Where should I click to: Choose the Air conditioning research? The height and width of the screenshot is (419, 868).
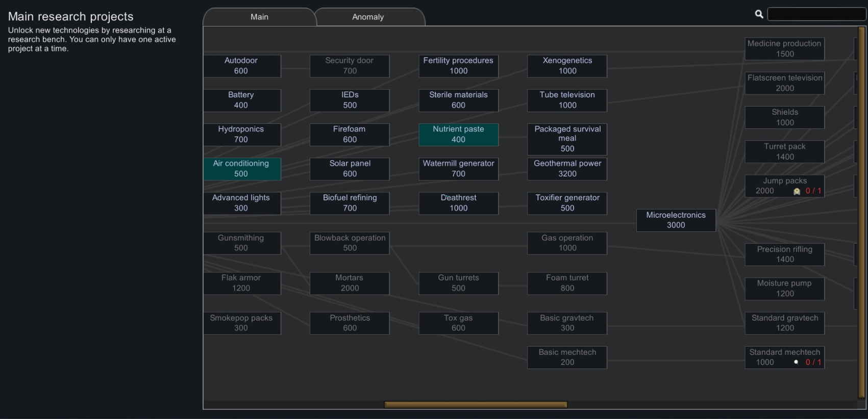click(x=241, y=169)
